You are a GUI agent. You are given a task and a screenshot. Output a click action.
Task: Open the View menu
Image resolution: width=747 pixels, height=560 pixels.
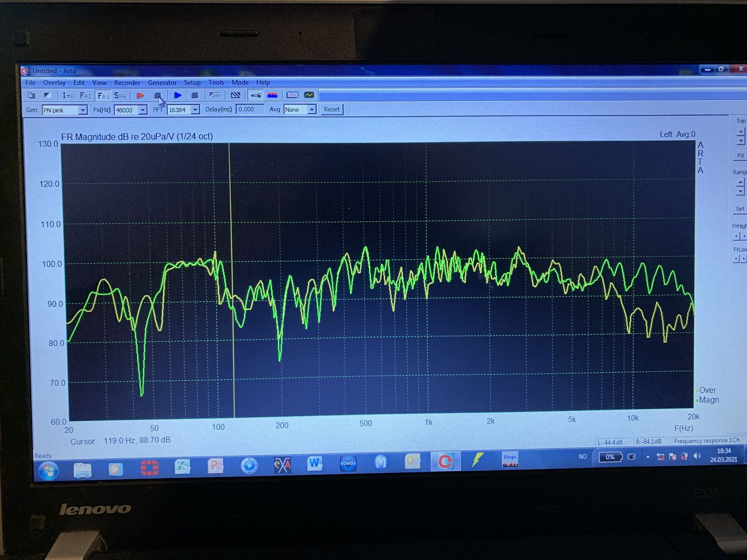click(x=99, y=82)
